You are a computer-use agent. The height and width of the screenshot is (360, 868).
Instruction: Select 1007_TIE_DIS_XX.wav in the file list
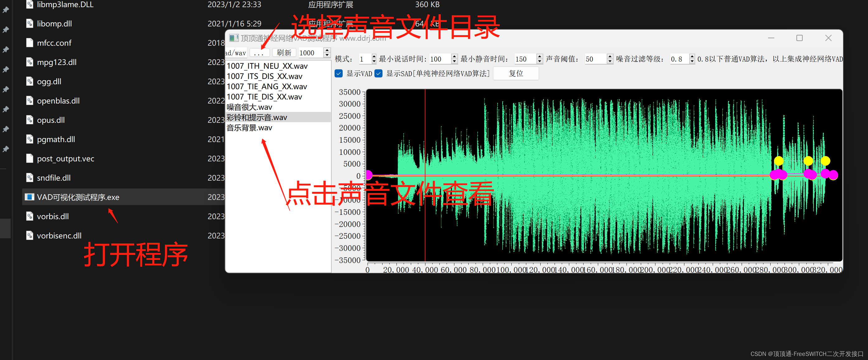click(278, 97)
